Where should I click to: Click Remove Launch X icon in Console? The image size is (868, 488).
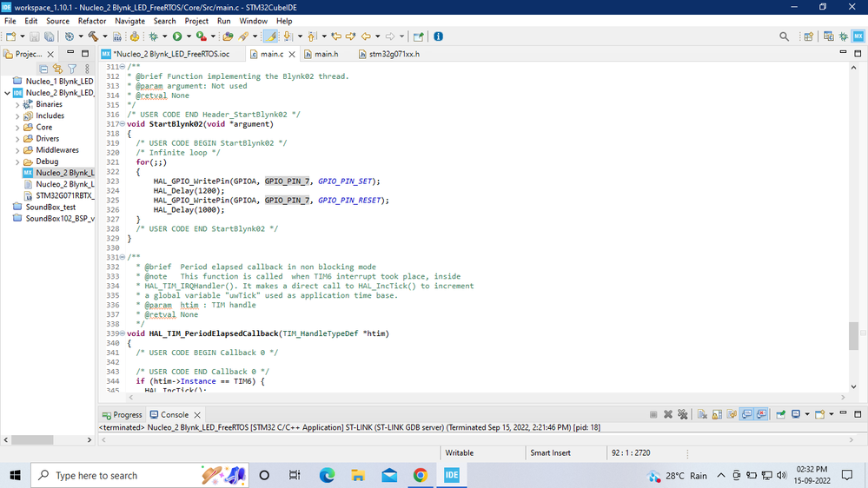[668, 414]
